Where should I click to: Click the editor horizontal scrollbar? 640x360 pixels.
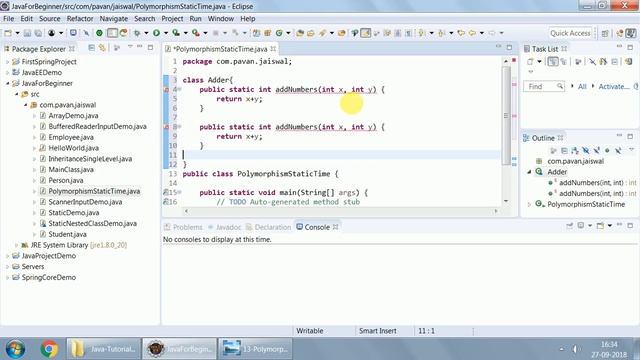click(x=341, y=211)
